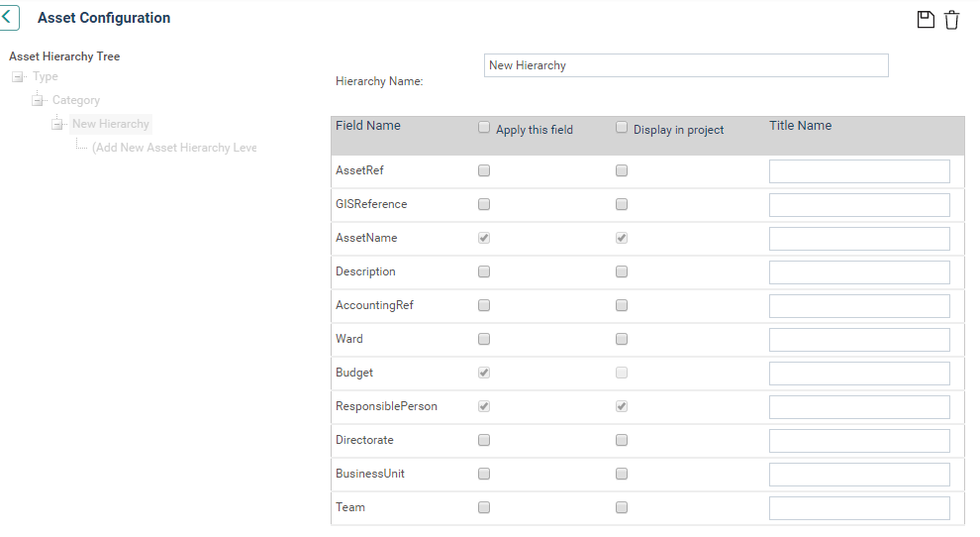Enable Display in project for Description

(x=622, y=271)
